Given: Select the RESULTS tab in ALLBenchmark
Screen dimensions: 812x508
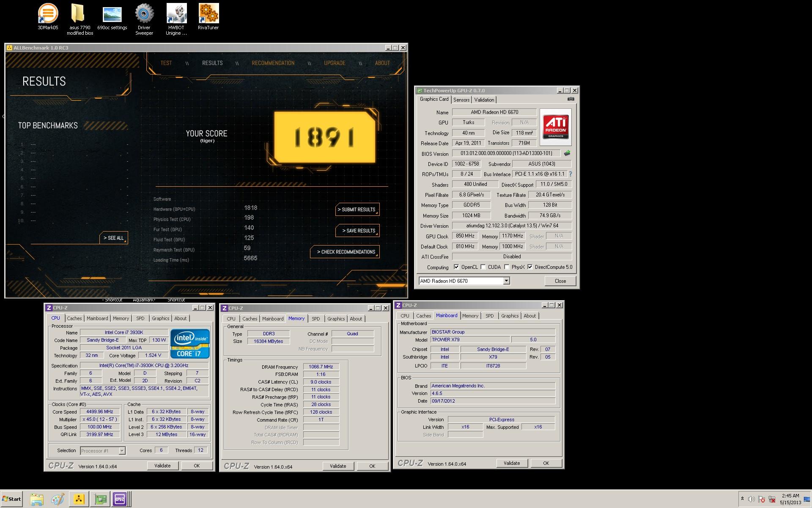Looking at the screenshot, I should click(212, 63).
